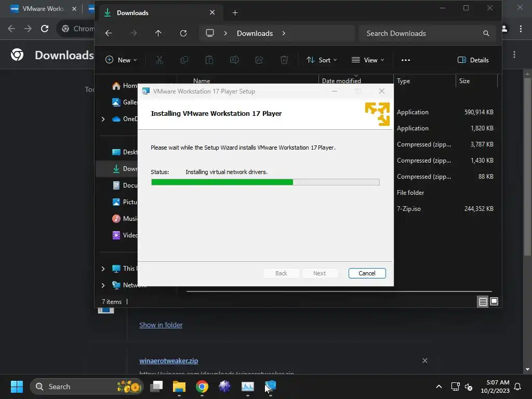Image resolution: width=532 pixels, height=399 pixels.
Task: Click Downloads in Explorer address breadcrumb
Action: coord(255,33)
